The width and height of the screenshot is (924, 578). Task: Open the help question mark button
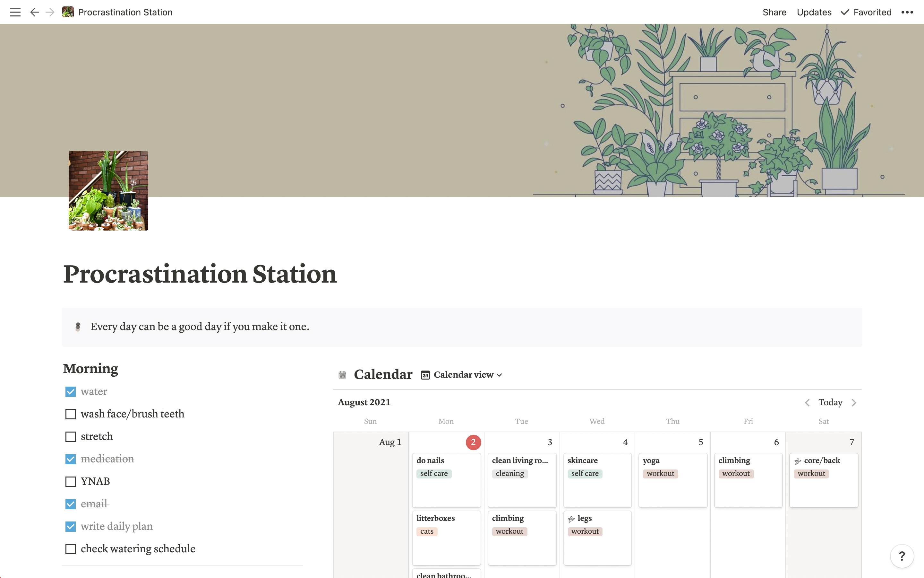[x=902, y=556]
